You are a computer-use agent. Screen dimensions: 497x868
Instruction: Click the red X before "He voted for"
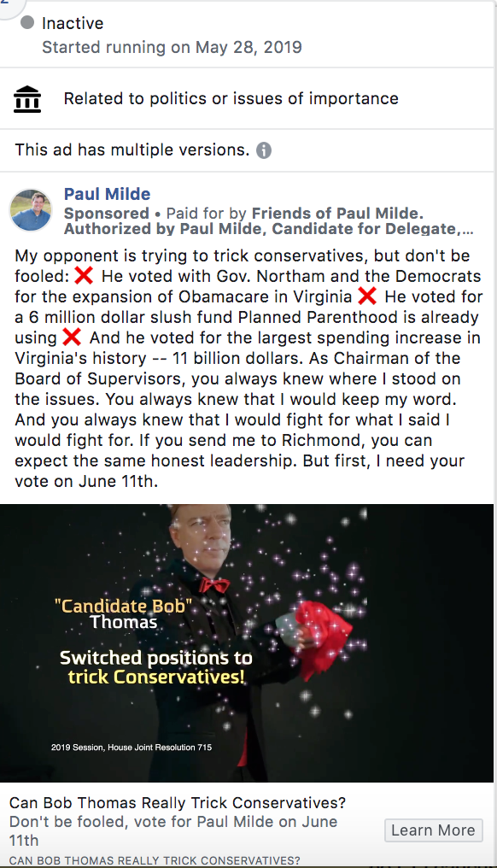367,296
